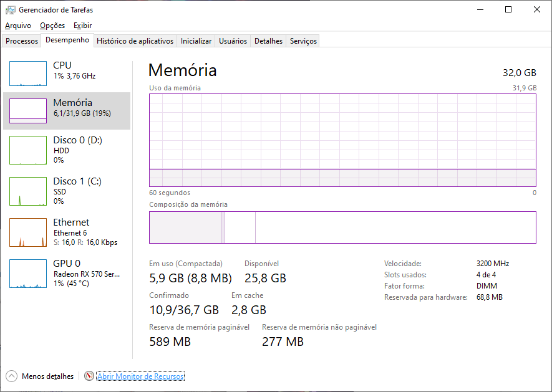Collapse view with the Menos detalhes chevron
Viewport: 552px width, 392px height.
point(11,376)
